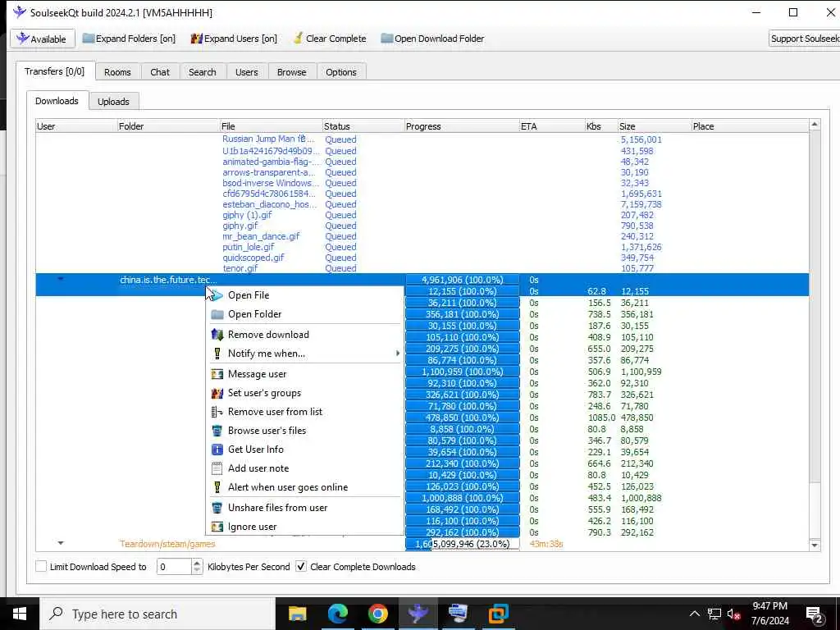The width and height of the screenshot is (840, 630).
Task: Show hidden system tray icons
Action: (x=694, y=614)
